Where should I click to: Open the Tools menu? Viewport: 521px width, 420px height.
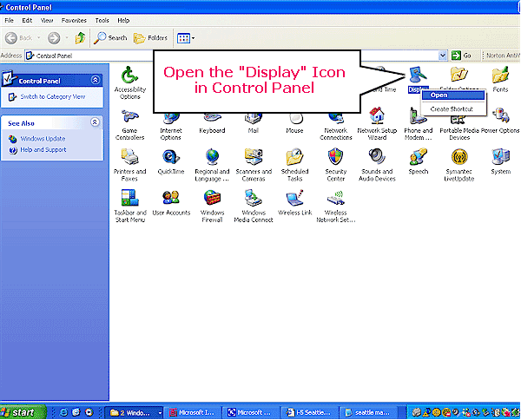(x=102, y=21)
